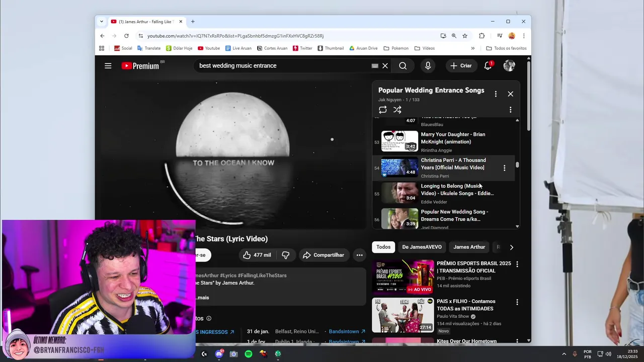Click the Compartilhar share button
Screen dimensions: 644x362
coord(324,255)
